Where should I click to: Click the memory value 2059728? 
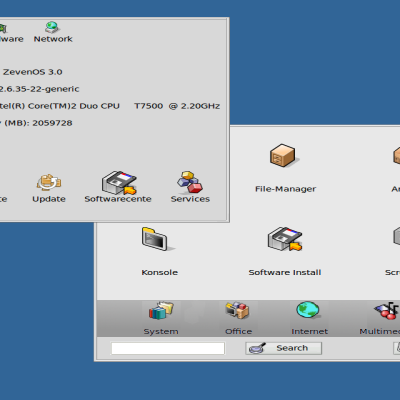52,123
